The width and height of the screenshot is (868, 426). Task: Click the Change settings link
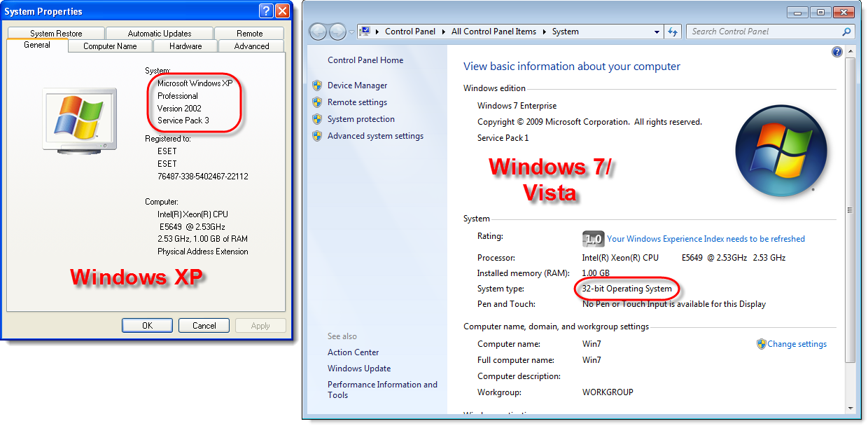[x=797, y=344]
